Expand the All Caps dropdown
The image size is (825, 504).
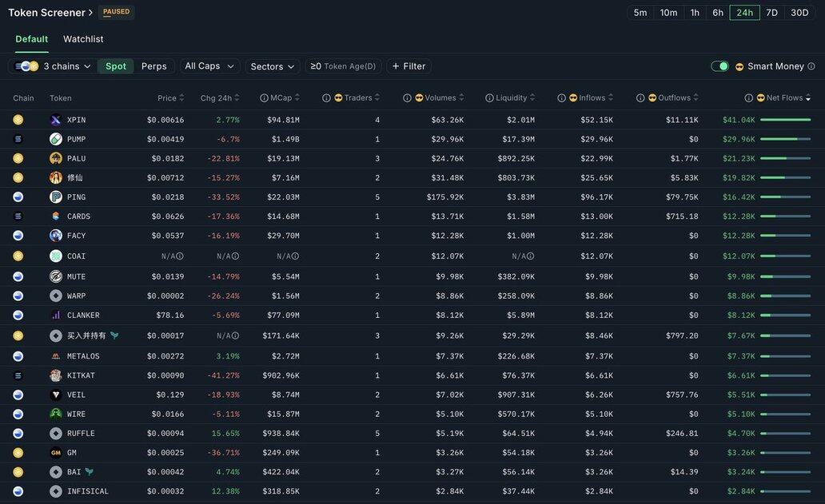point(209,66)
